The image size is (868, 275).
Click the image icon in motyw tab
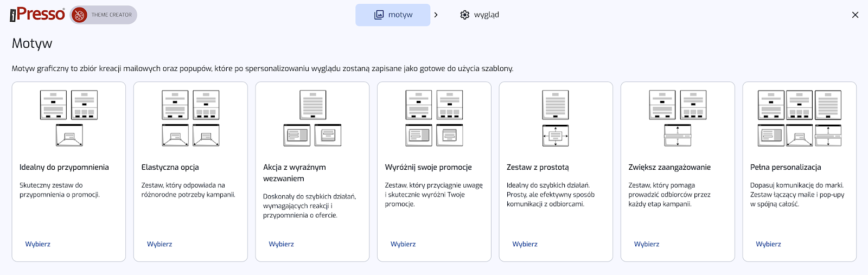point(379,15)
